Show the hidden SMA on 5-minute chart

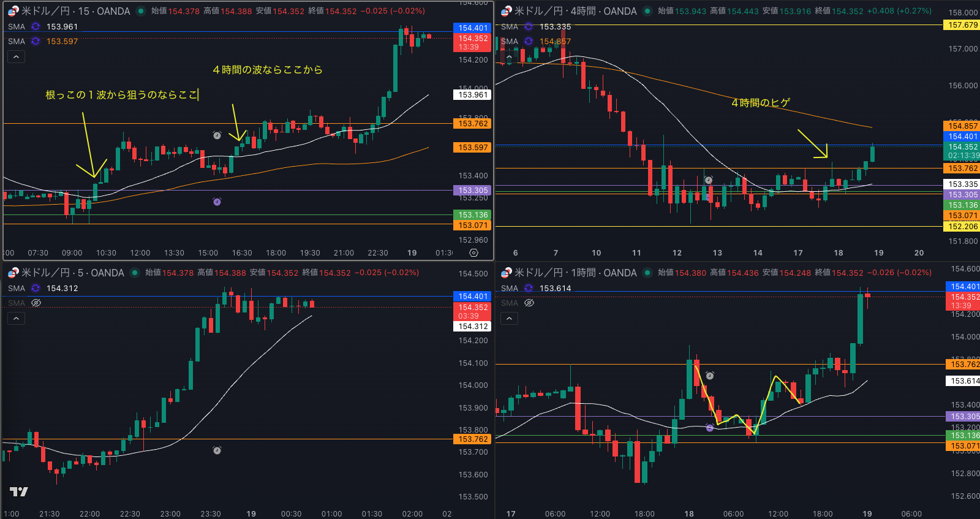coord(36,303)
